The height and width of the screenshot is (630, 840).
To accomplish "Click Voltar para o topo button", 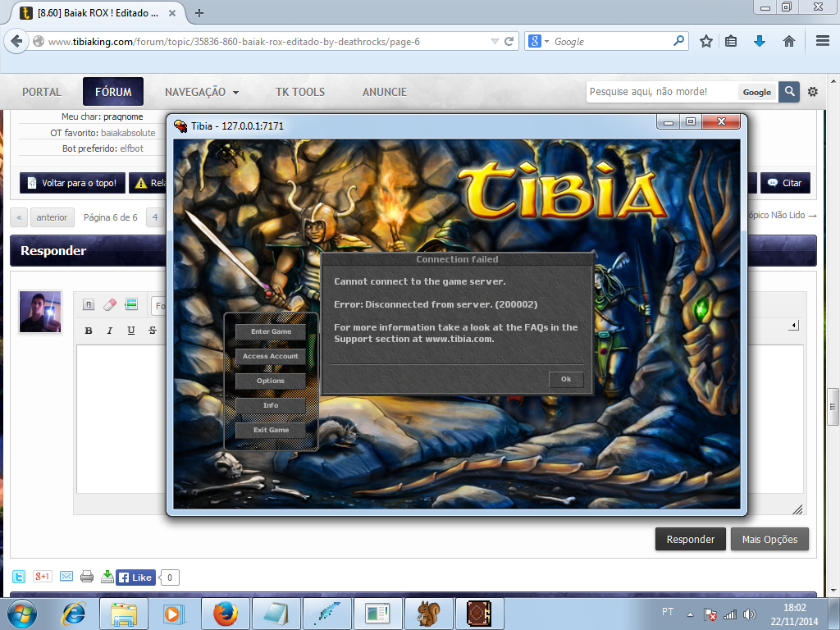I will click(x=72, y=183).
